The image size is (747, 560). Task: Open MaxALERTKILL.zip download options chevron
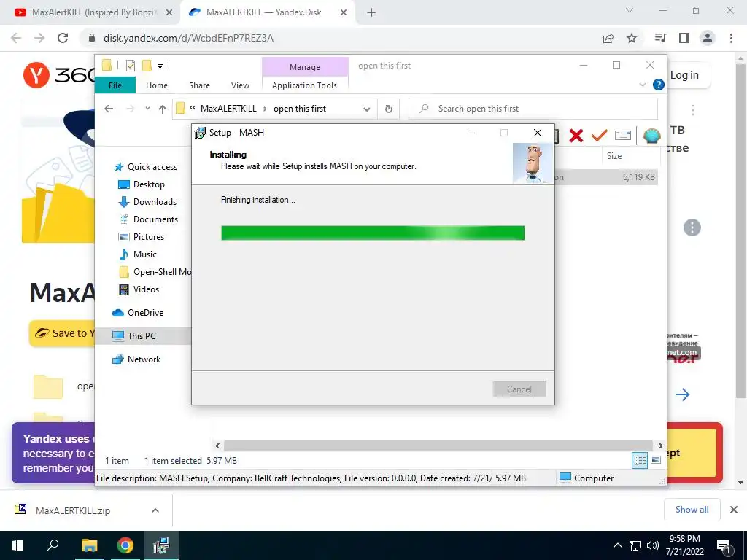click(x=155, y=510)
